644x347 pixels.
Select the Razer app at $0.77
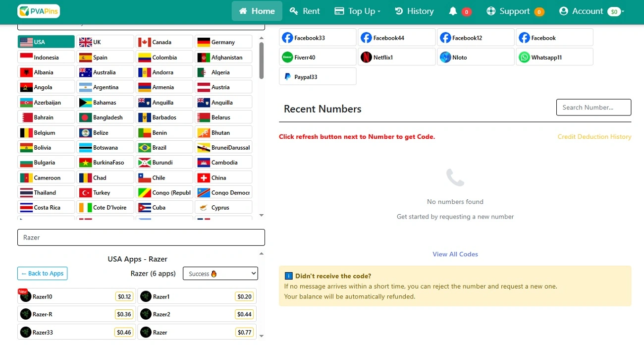tap(197, 332)
